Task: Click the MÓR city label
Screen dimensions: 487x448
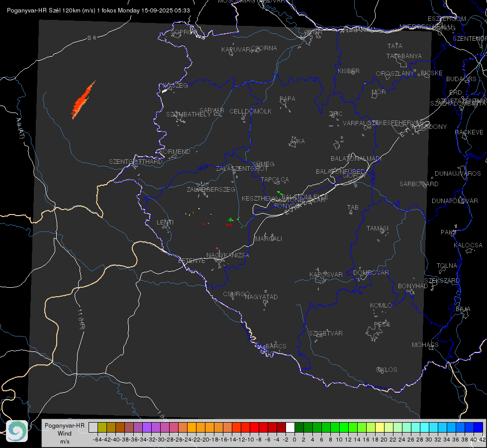Action: pyautogui.click(x=379, y=92)
